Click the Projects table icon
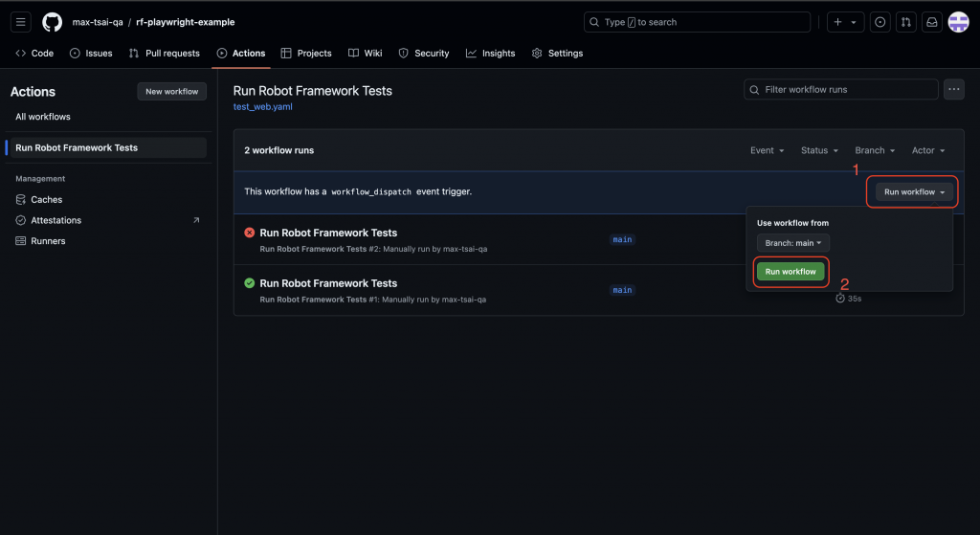The image size is (980, 535). (x=286, y=54)
